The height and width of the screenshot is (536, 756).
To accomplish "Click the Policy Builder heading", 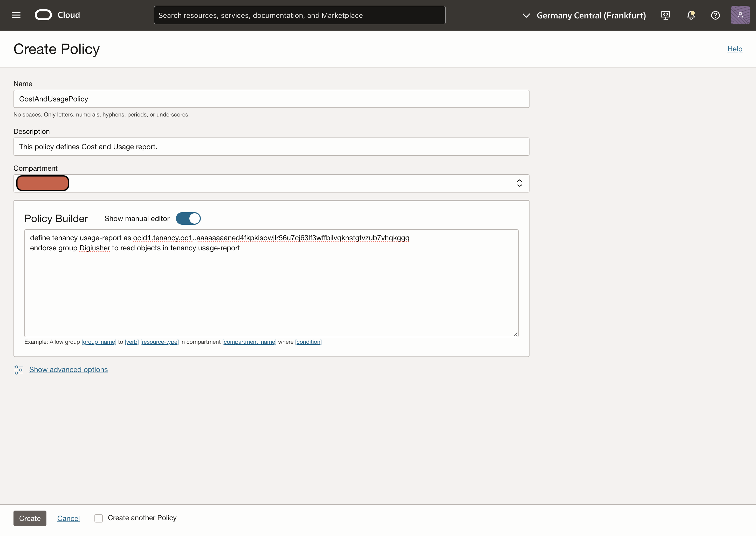I will [x=56, y=218].
